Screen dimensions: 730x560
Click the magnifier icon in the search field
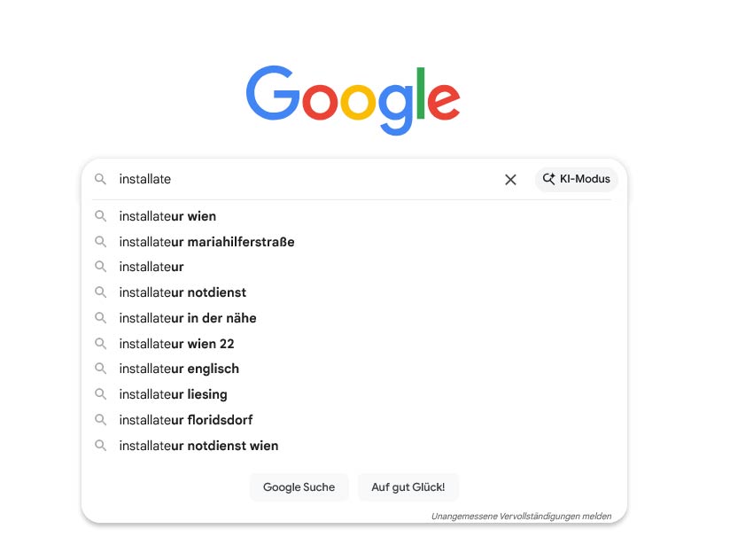101,179
